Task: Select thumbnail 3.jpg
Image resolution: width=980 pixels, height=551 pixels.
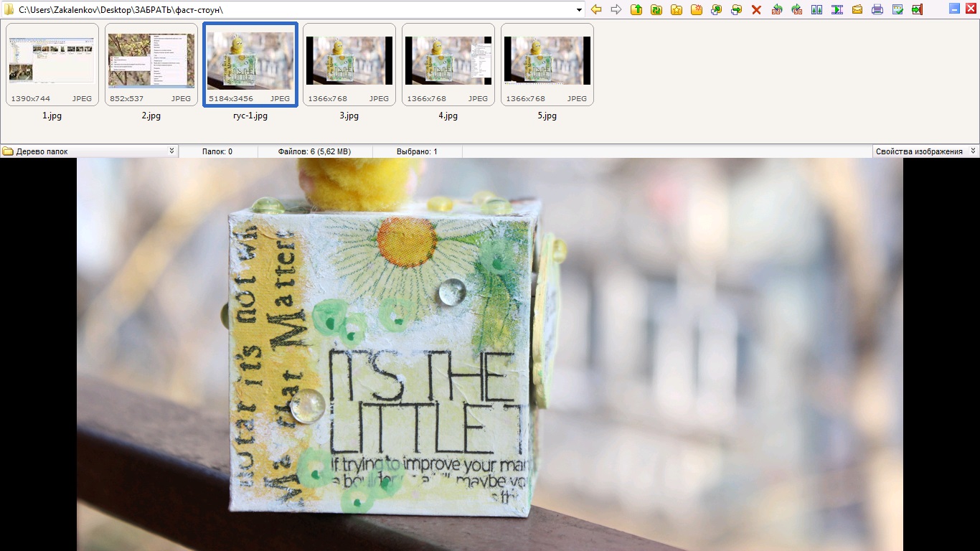Action: click(x=349, y=65)
